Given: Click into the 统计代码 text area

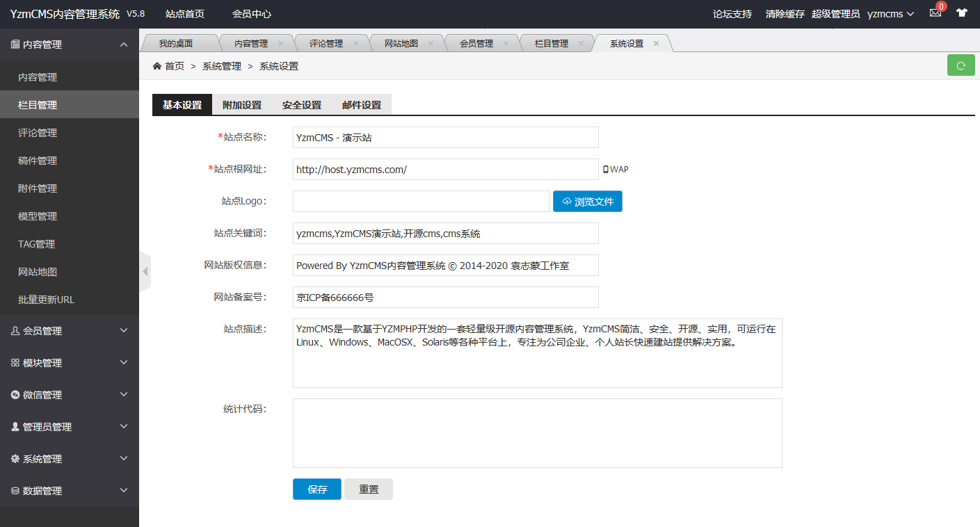Looking at the screenshot, I should point(537,432).
